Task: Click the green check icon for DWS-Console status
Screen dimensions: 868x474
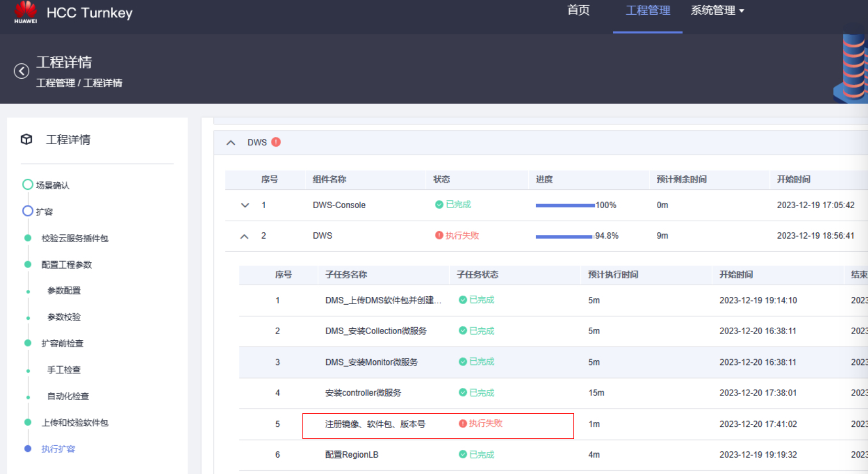Action: (439, 204)
